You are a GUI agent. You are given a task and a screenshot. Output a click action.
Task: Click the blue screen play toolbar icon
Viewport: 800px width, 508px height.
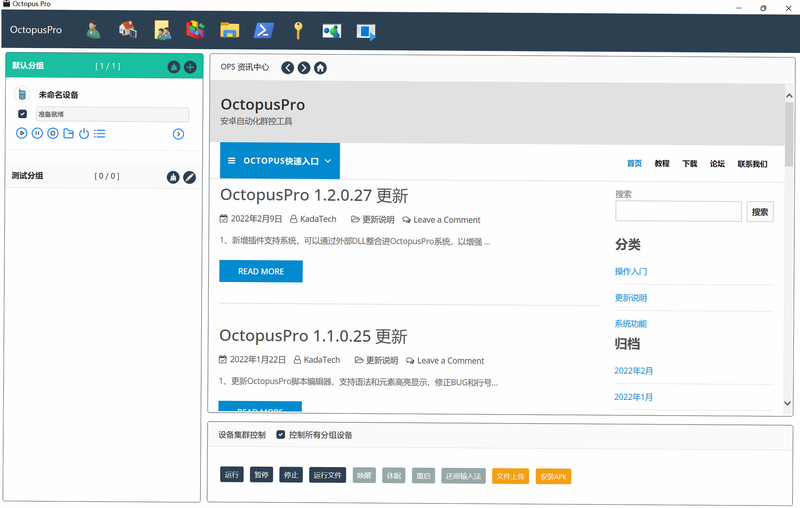coord(366,32)
